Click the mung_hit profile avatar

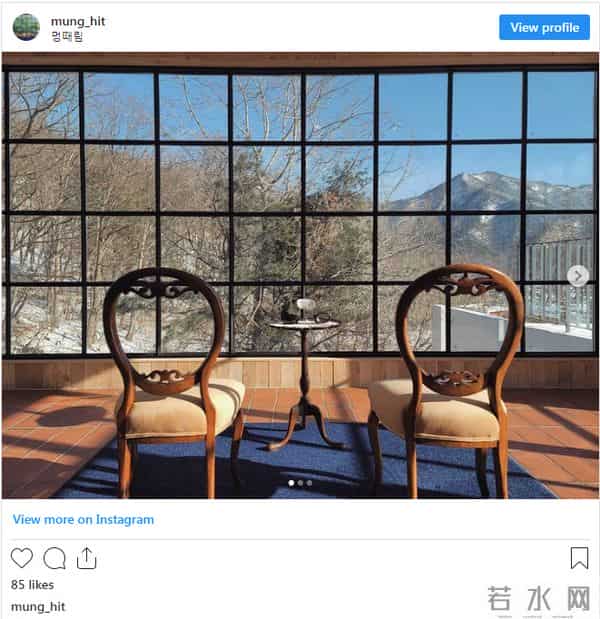point(26,27)
